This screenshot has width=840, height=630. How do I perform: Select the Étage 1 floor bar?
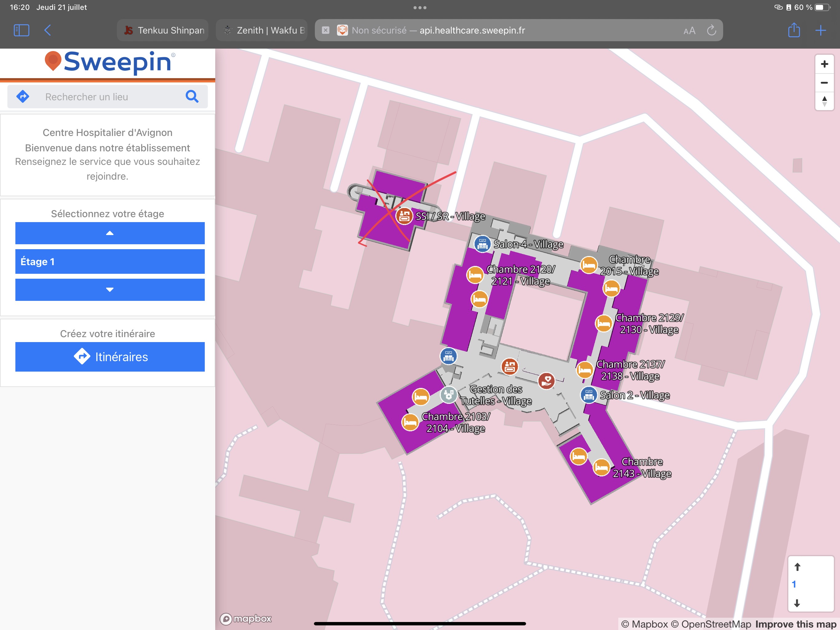110,261
